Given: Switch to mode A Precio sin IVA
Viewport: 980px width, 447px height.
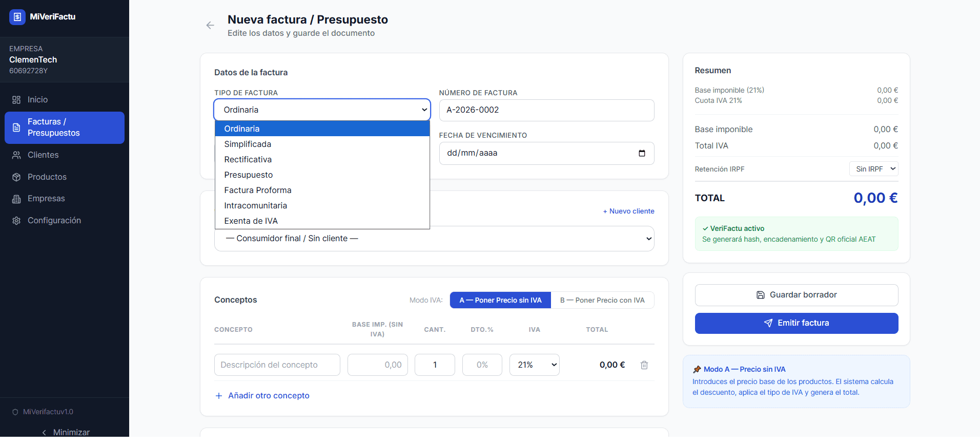Looking at the screenshot, I should [500, 300].
